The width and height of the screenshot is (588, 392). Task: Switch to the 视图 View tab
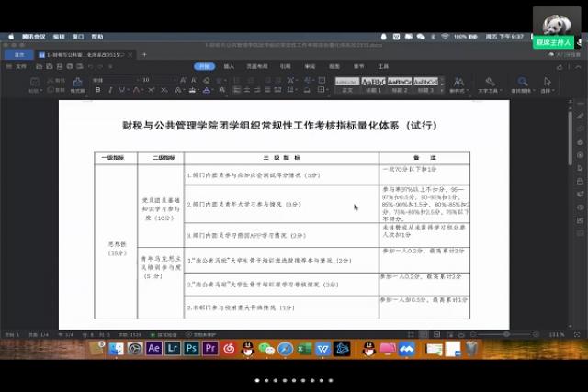[334, 66]
